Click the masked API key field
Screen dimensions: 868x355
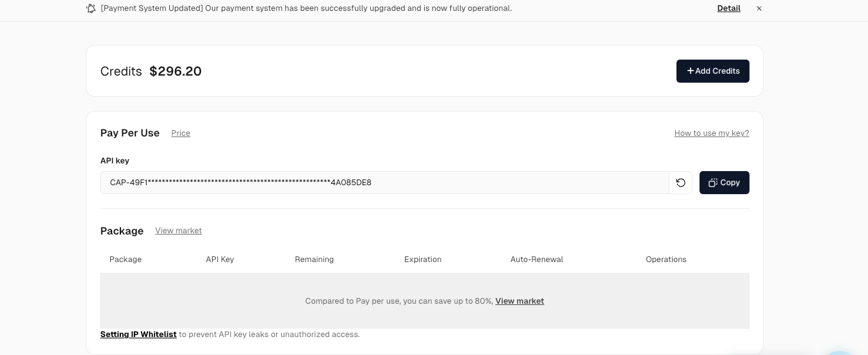pos(384,183)
